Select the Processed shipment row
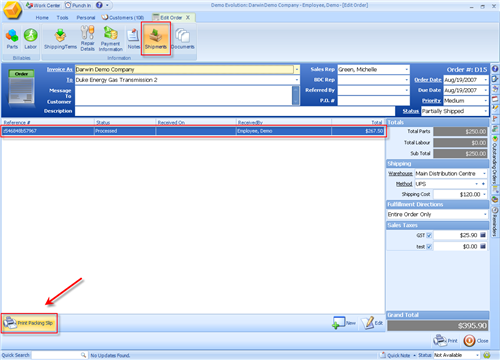 193,131
